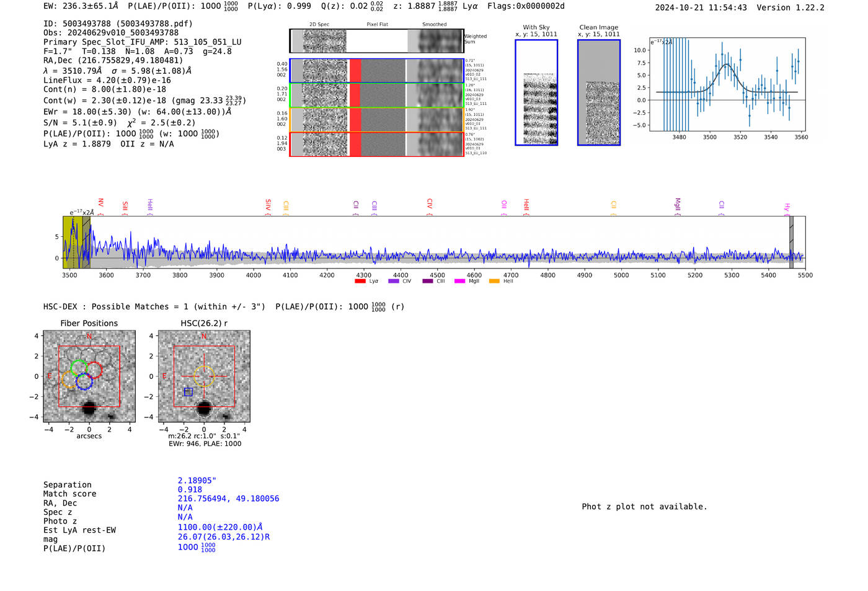The width and height of the screenshot is (868, 591).
Task: Select the MgII line marker above spectrum
Action: pos(678,206)
